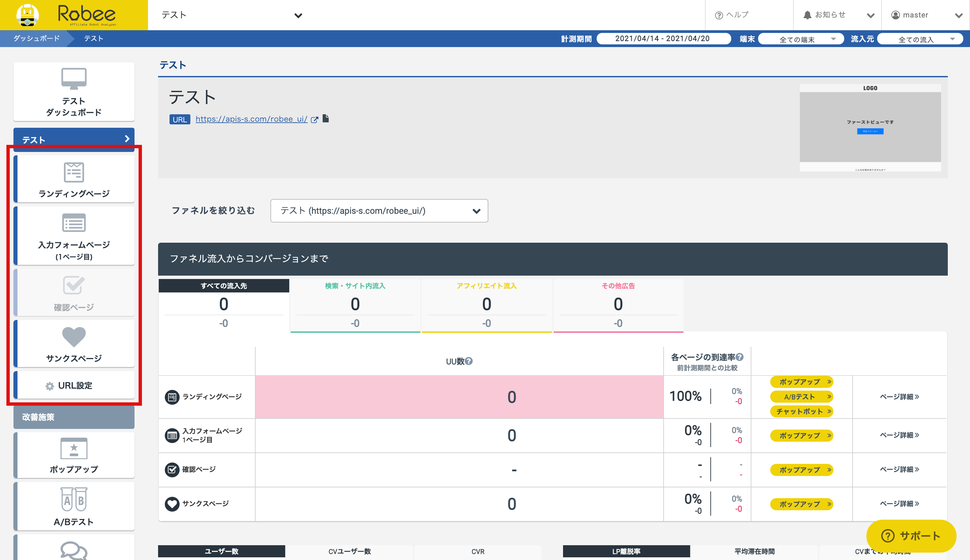Open the https://apis-s.com/robee_ui/ link
Viewport: 970px width, 560px height.
point(251,119)
